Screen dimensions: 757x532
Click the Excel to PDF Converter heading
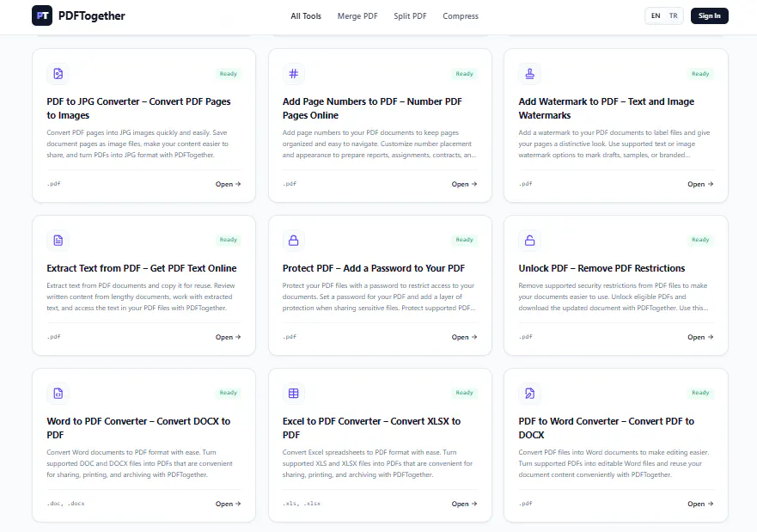tap(372, 428)
